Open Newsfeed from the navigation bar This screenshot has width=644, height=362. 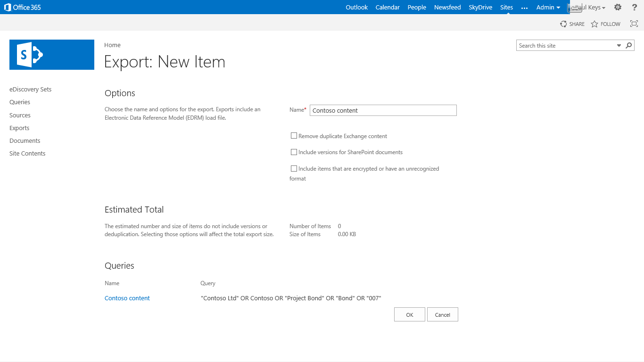click(x=447, y=7)
